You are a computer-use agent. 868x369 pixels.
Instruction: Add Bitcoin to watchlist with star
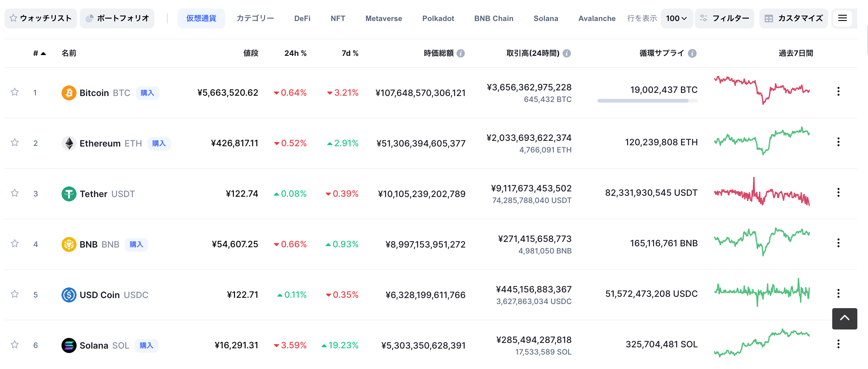pos(14,92)
